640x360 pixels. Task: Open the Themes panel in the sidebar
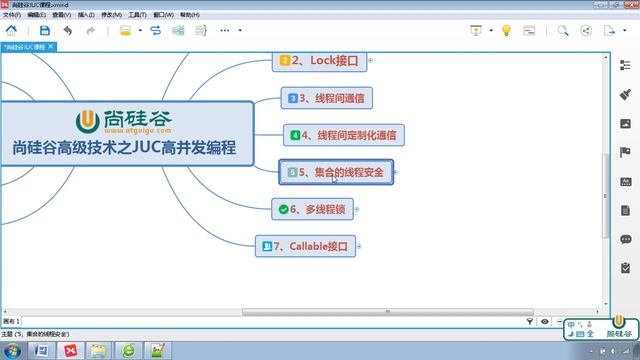[x=625, y=181]
